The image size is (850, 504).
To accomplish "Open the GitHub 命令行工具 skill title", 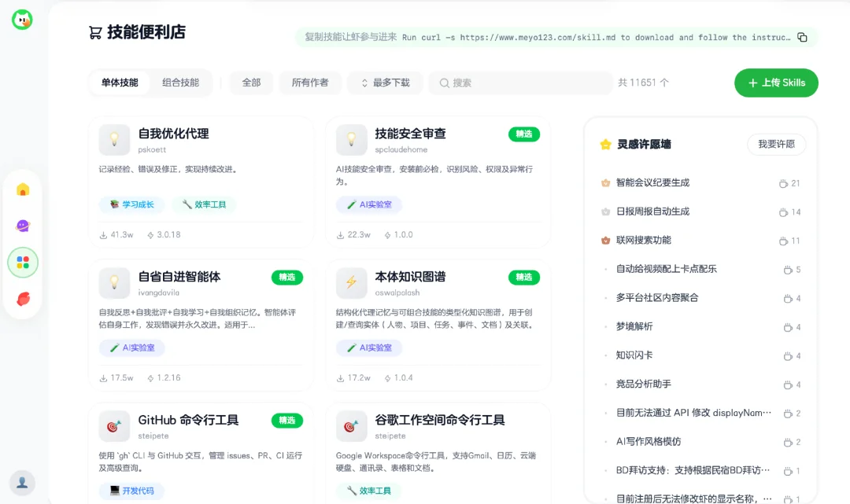I will 188,420.
